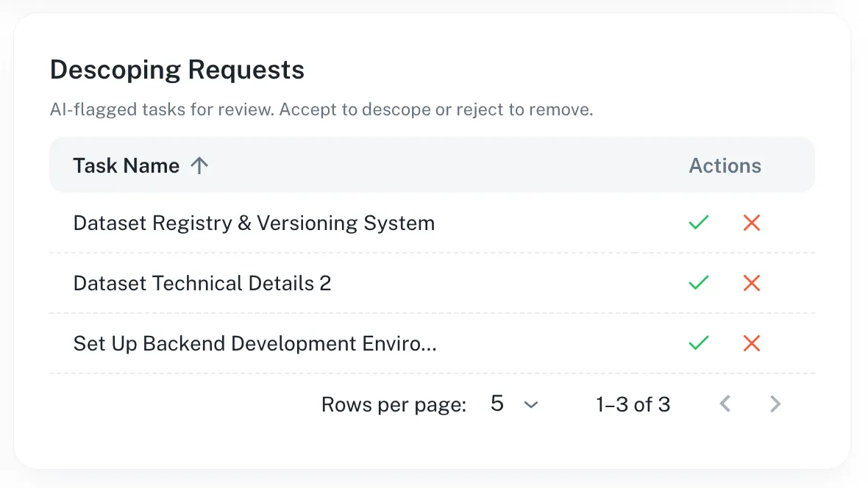
Task: Go to the previous page of requests
Action: 725,403
